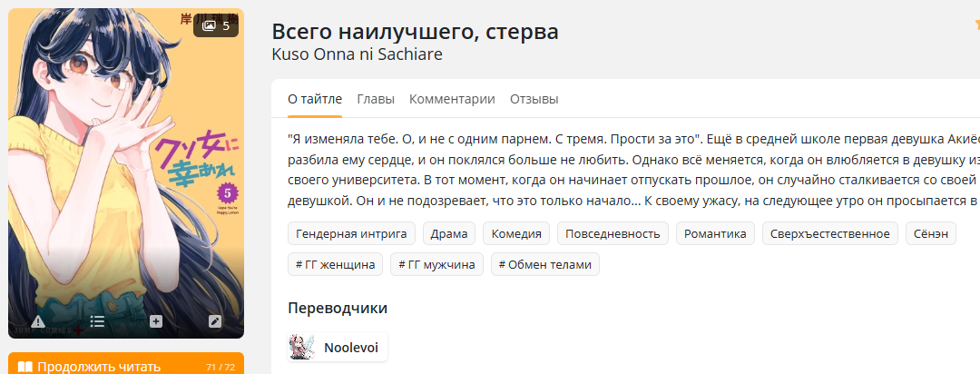Select the Гендерная интрига genre tag
Screen dimensions: 980x374
(351, 234)
